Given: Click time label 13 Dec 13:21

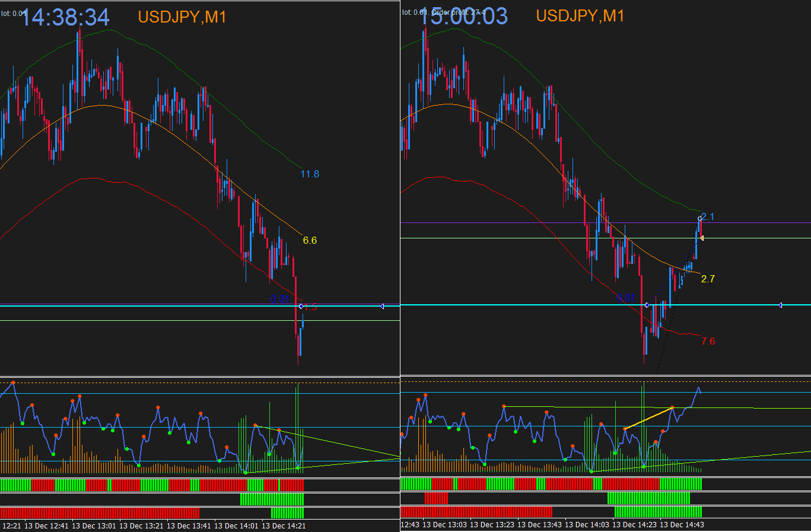Looking at the screenshot, I should [141, 525].
